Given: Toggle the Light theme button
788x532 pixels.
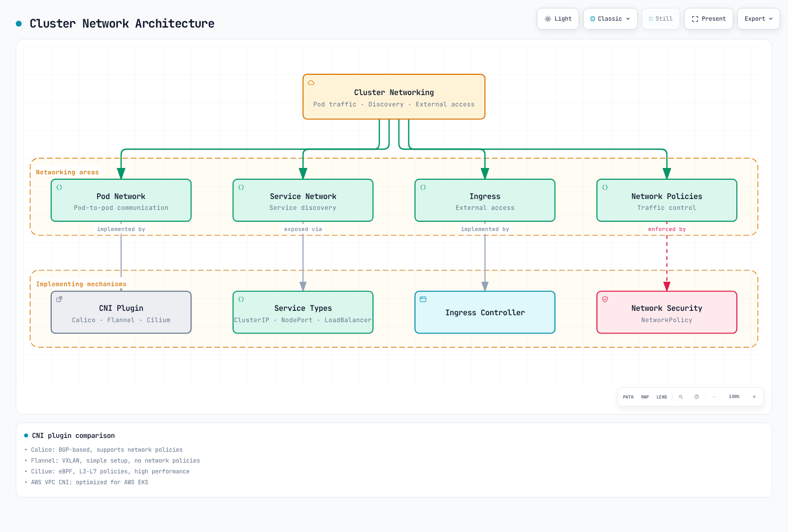Looking at the screenshot, I should point(558,19).
